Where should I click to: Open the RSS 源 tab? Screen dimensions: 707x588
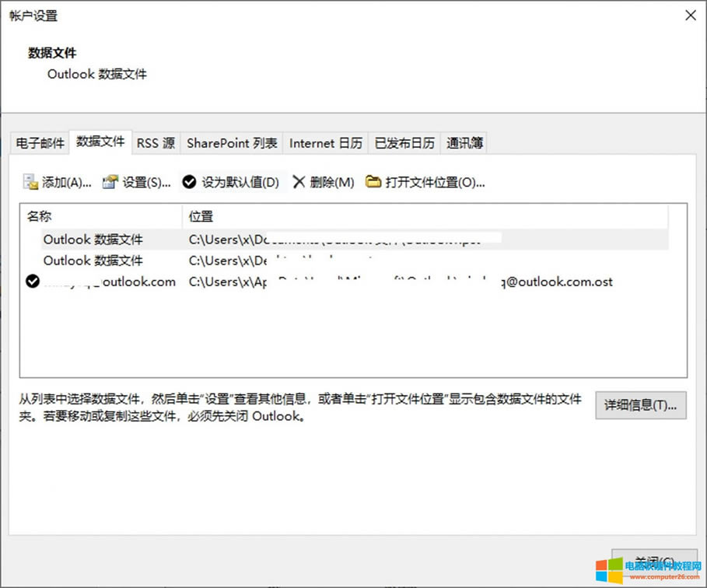coord(156,143)
